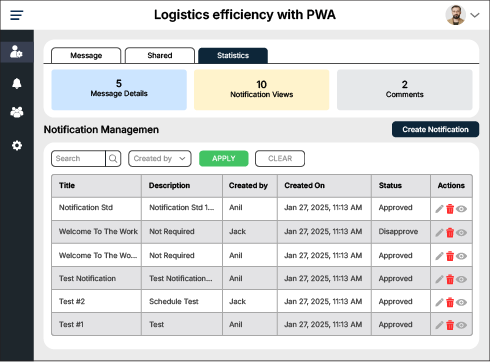Click the Actions column header

click(451, 186)
